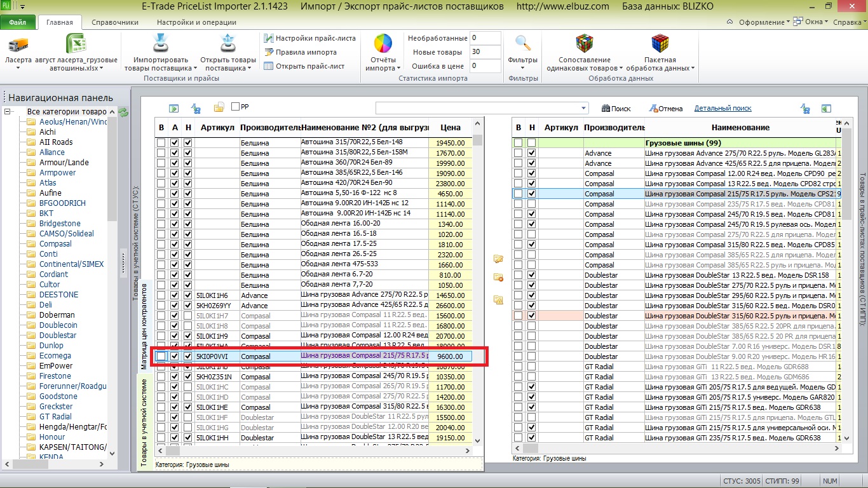Click the Goodstone folder icon in the tree

coord(31,396)
